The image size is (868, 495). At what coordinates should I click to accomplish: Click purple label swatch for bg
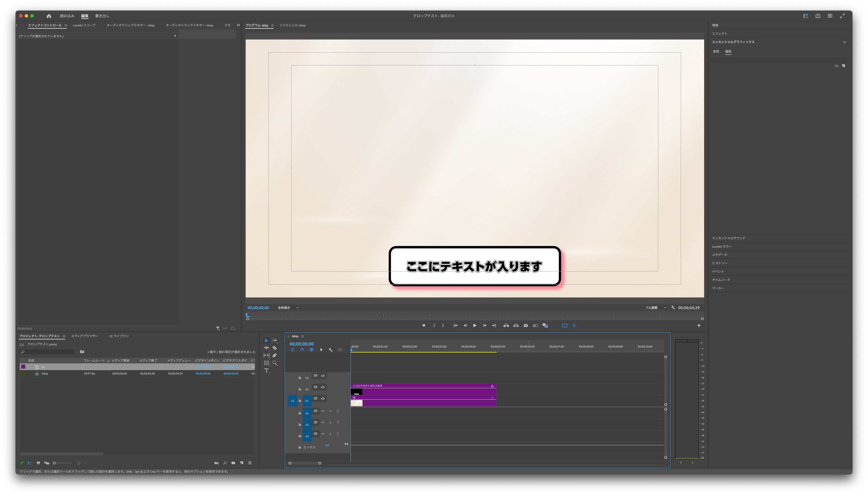[x=23, y=366]
